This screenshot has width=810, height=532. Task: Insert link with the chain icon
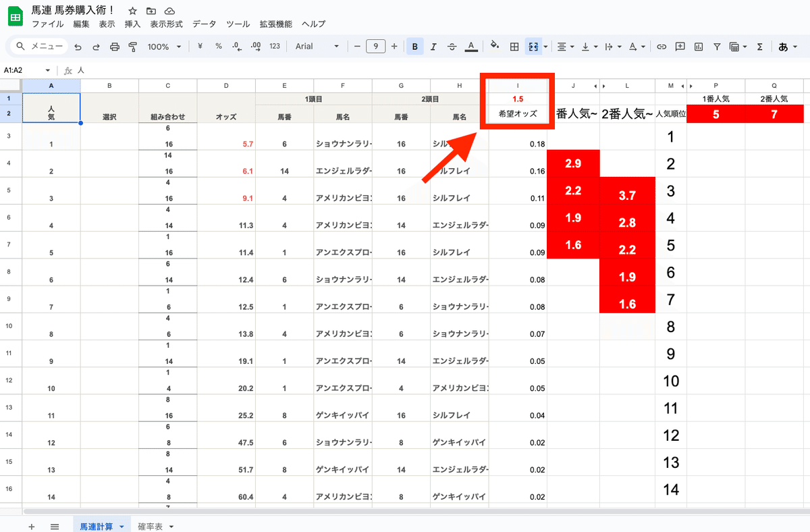point(661,47)
